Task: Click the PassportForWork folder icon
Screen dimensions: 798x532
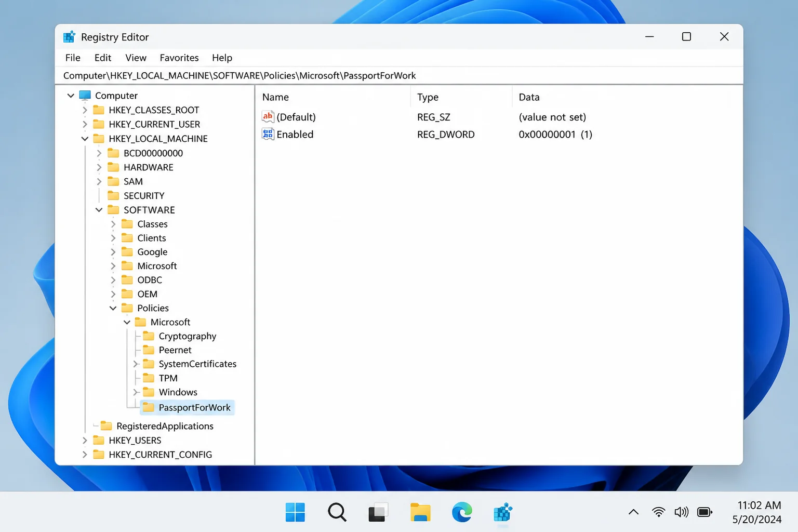Action: (149, 407)
